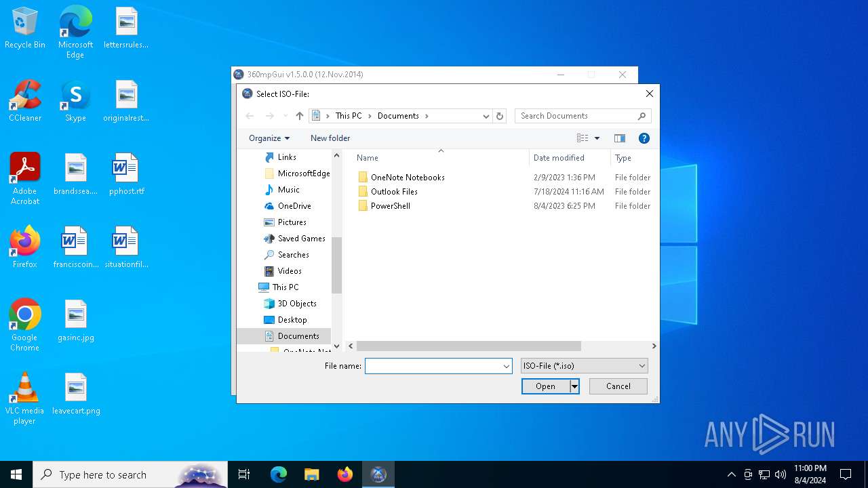Viewport: 868px width, 488px height.
Task: Select This PC in navigation tree
Action: point(285,287)
